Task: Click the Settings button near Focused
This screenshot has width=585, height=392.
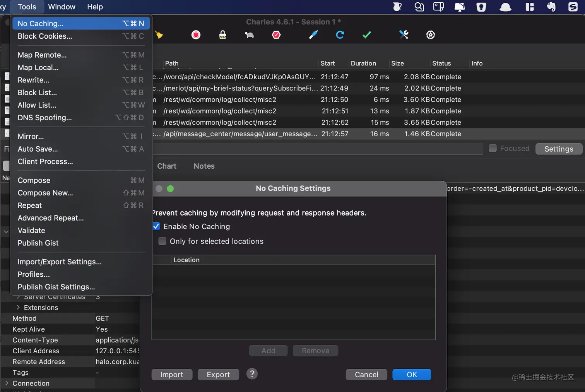Action: tap(559, 149)
